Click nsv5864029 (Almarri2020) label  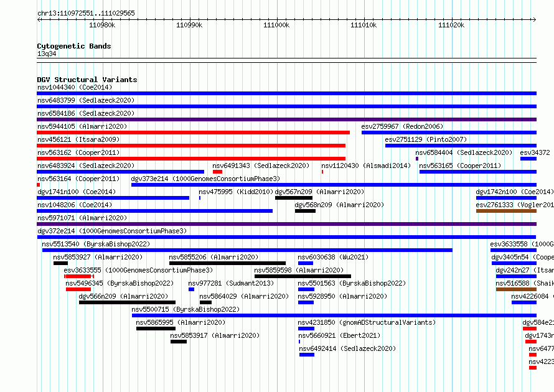coord(244,296)
